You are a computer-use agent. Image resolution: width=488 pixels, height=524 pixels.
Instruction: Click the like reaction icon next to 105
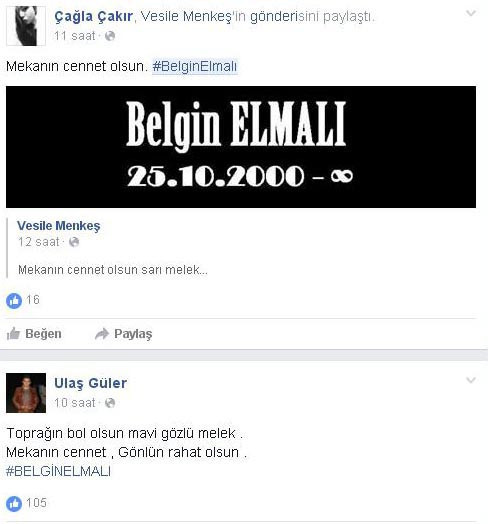pyautogui.click(x=14, y=504)
